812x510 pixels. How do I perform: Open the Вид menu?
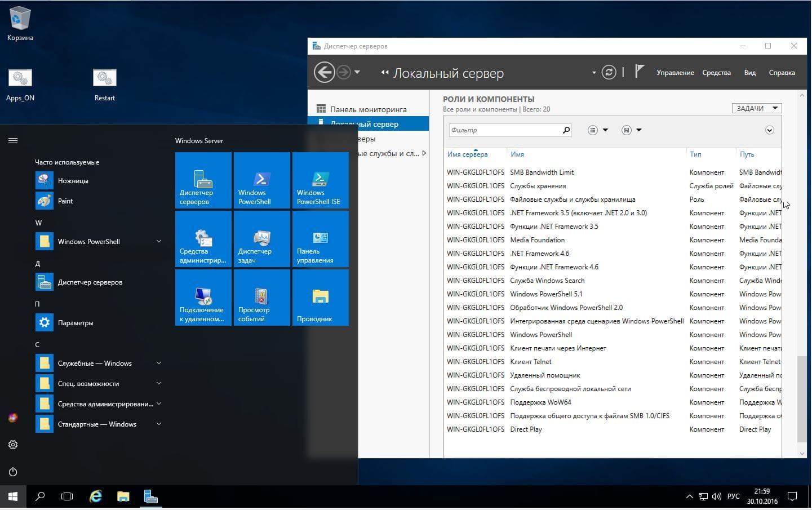pos(749,73)
